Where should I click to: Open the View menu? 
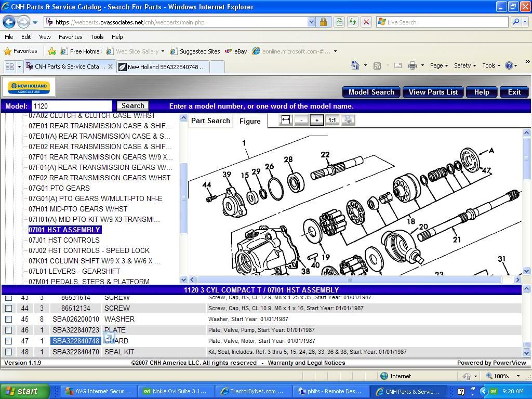[45, 37]
